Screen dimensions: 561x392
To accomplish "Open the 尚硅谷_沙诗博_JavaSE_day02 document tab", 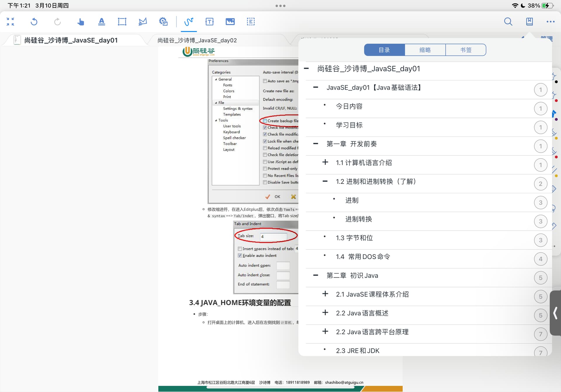I will pyautogui.click(x=197, y=40).
